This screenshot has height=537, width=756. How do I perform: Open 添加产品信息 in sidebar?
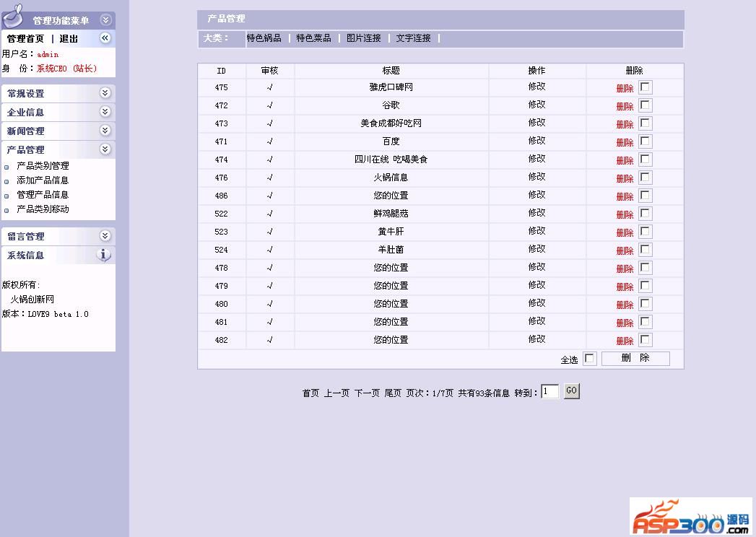43,180
